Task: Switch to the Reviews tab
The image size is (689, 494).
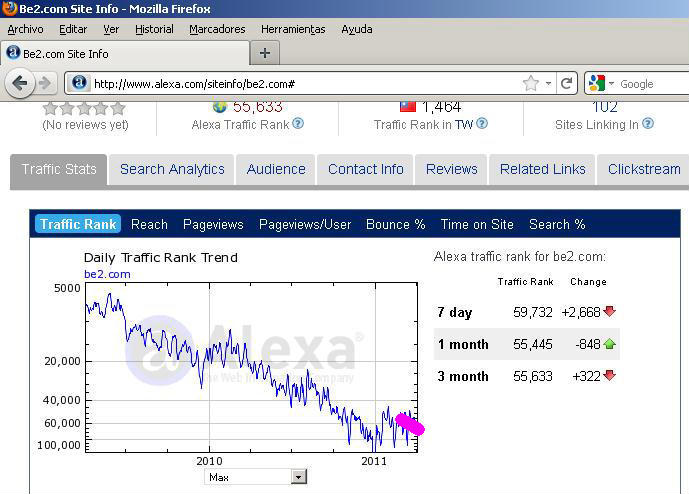Action: [x=451, y=169]
